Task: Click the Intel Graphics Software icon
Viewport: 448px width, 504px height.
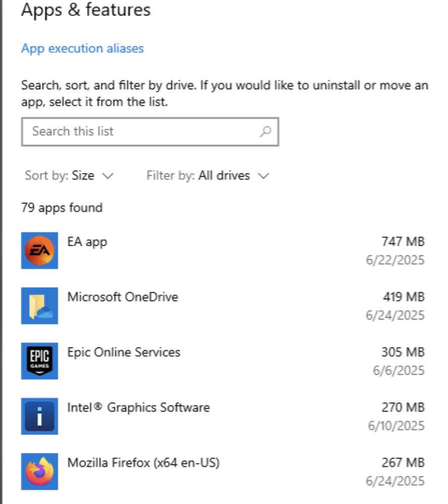Action: [x=39, y=416]
